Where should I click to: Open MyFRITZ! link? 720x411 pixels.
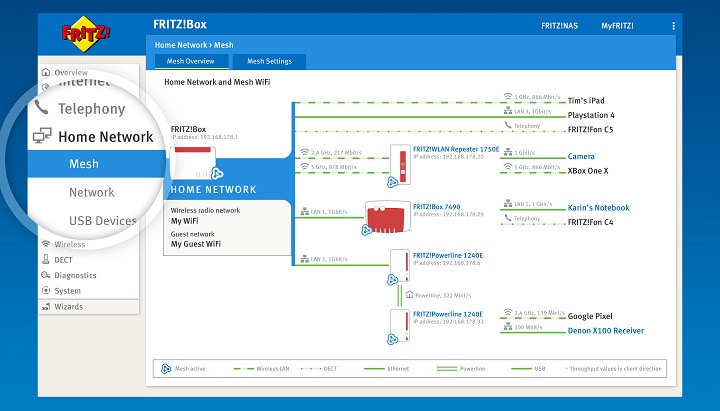(x=617, y=26)
